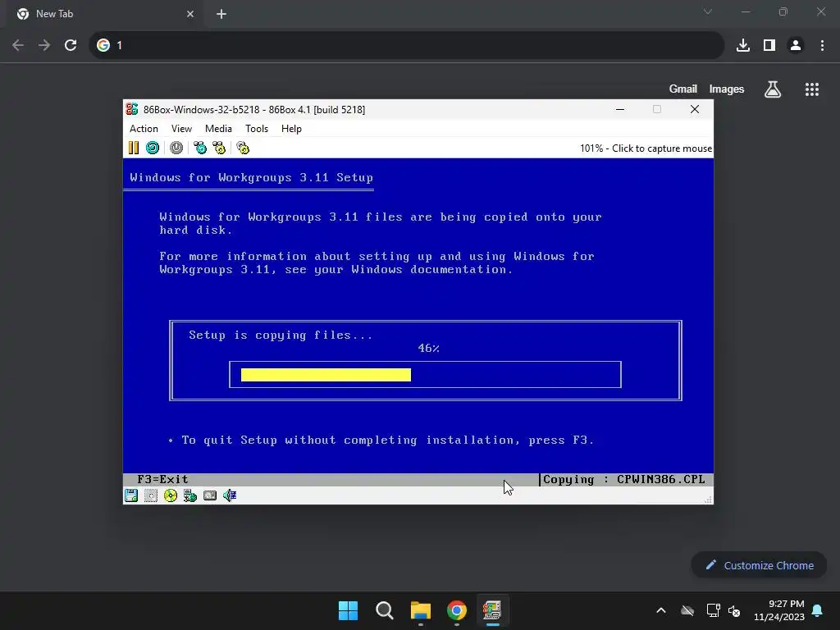
Task: Open the Action menu
Action: click(144, 129)
